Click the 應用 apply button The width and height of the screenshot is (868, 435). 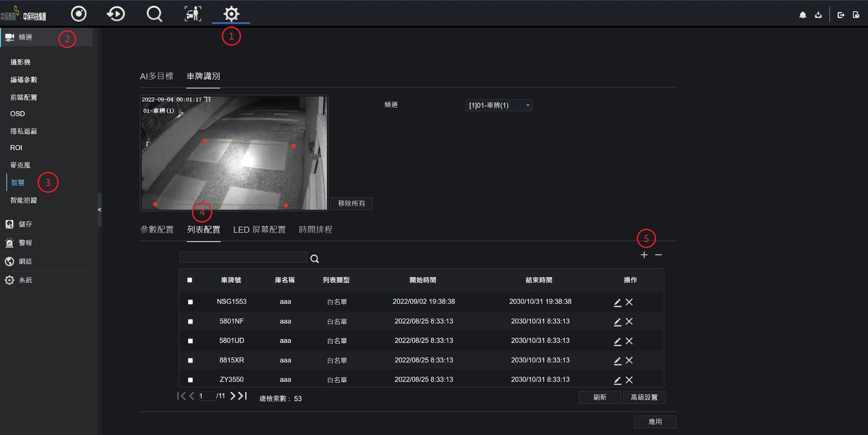(655, 422)
